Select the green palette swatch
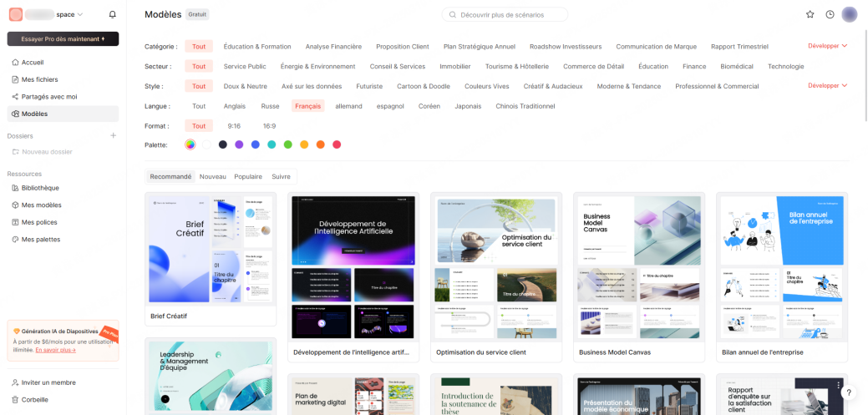The height and width of the screenshot is (415, 868). click(x=288, y=144)
